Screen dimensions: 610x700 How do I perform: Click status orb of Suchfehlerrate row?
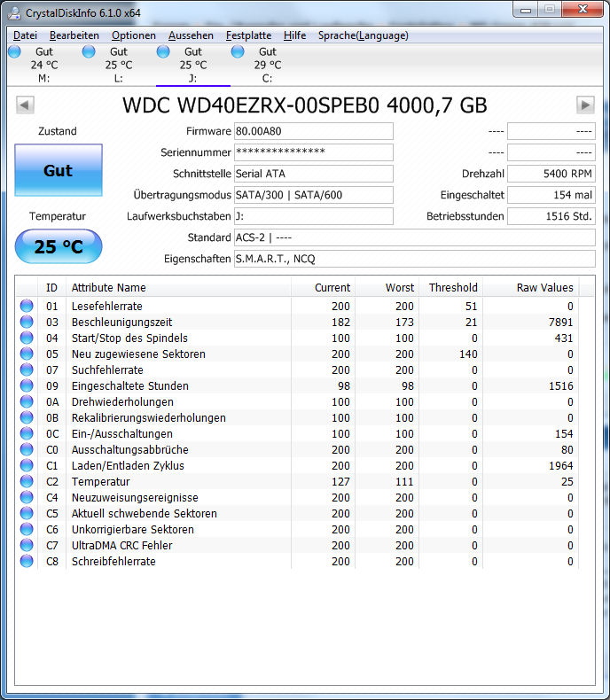click(27, 369)
